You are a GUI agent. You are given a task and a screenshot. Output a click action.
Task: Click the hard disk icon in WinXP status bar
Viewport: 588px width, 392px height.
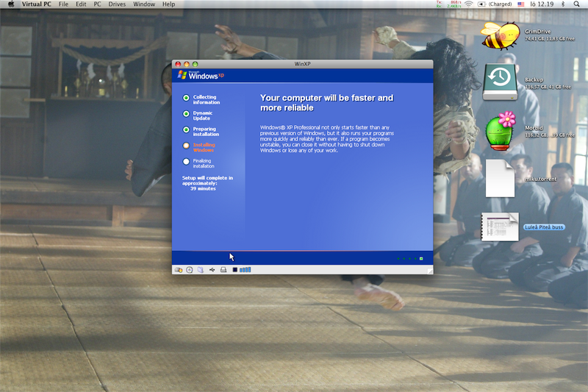(179, 270)
